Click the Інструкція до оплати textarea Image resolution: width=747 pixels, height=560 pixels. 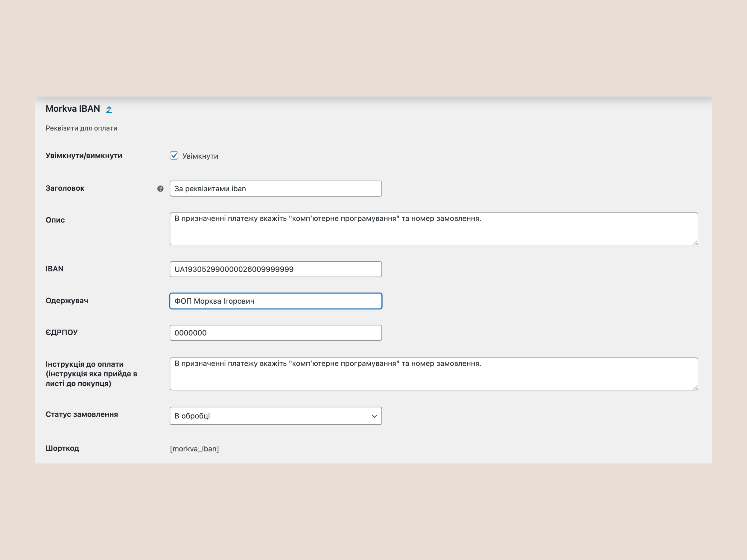[x=434, y=374]
